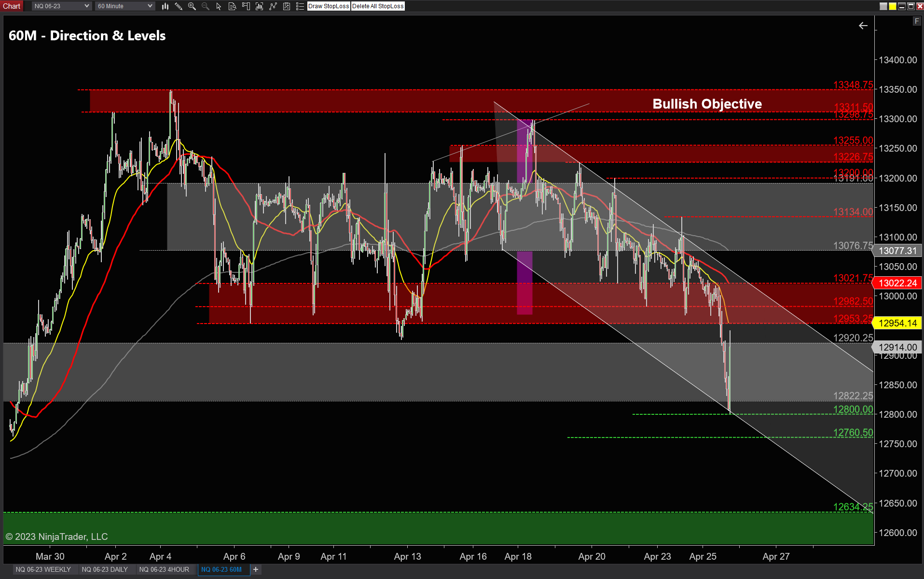Click the 13077.31 price marker
This screenshot has height=579, width=924.
[x=897, y=251]
